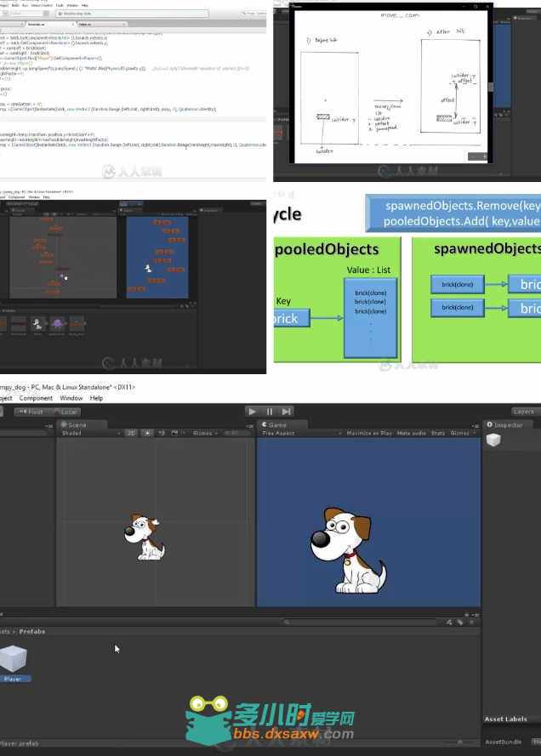Viewport: 541px width, 756px height.
Task: Open the Scene view Gizmos dropdown
Action: 205,433
